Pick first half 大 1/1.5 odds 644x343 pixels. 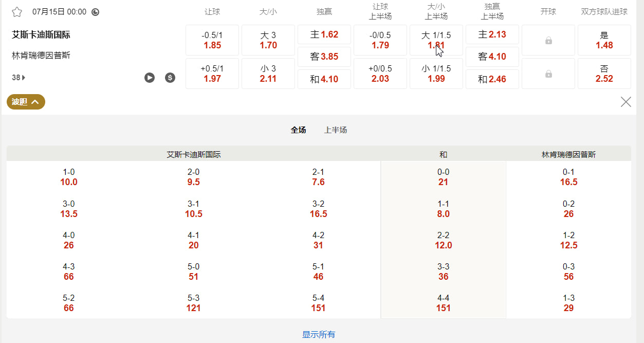click(436, 40)
